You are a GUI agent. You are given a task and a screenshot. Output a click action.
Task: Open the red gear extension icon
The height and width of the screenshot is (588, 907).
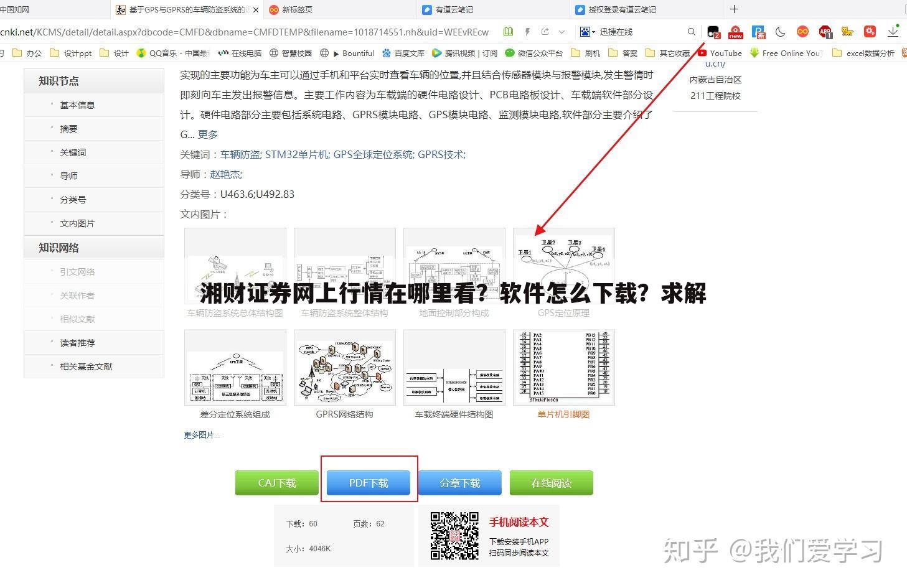[870, 32]
